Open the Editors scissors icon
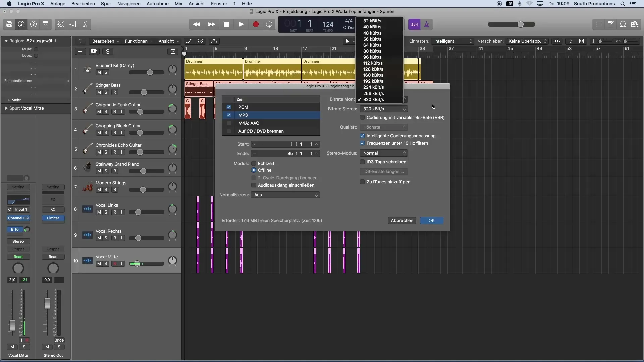 85,24
